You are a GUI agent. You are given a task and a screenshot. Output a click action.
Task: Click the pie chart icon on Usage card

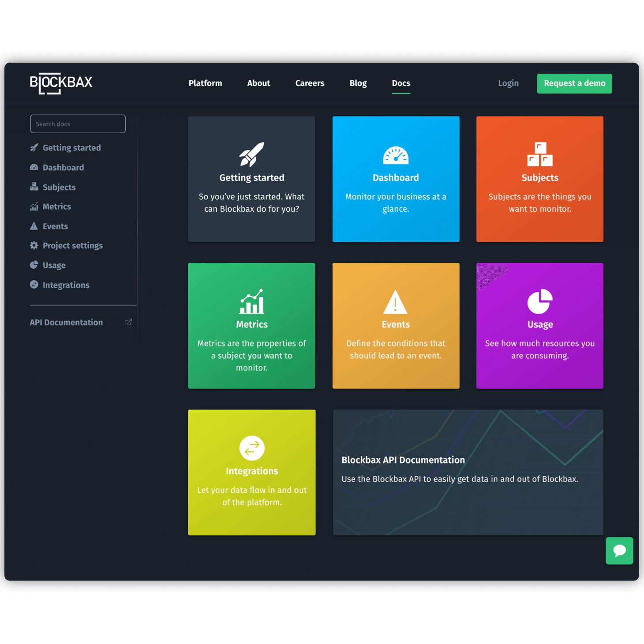[x=539, y=301]
